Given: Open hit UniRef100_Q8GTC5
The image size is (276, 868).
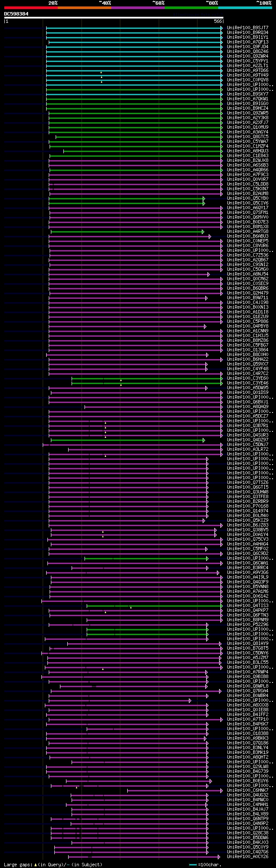Looking at the screenshot, I should pyautogui.click(x=248, y=137).
